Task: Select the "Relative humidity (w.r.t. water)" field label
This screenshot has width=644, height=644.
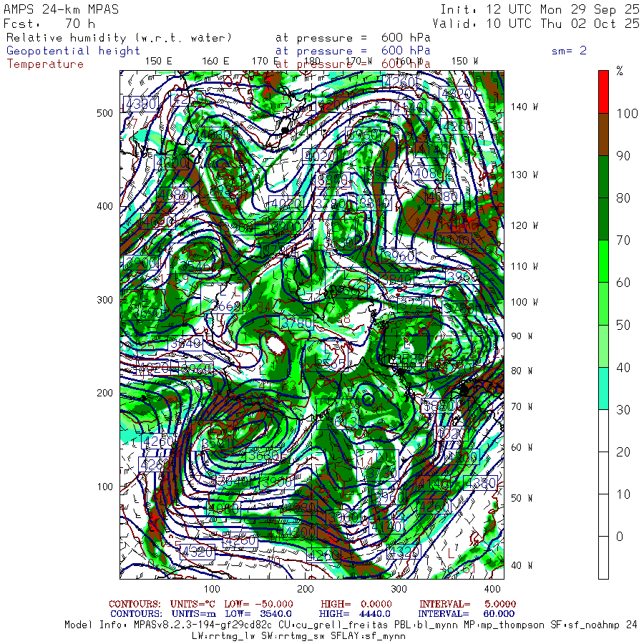Action: [x=119, y=37]
